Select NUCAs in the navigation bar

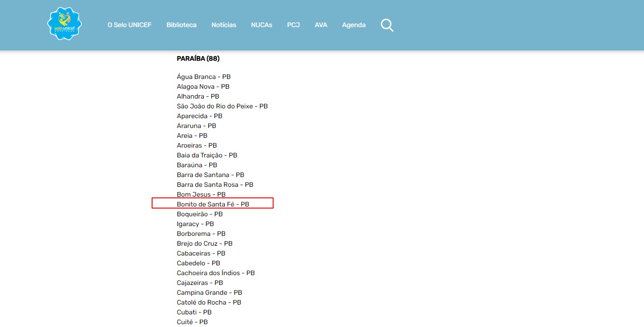pyautogui.click(x=262, y=25)
